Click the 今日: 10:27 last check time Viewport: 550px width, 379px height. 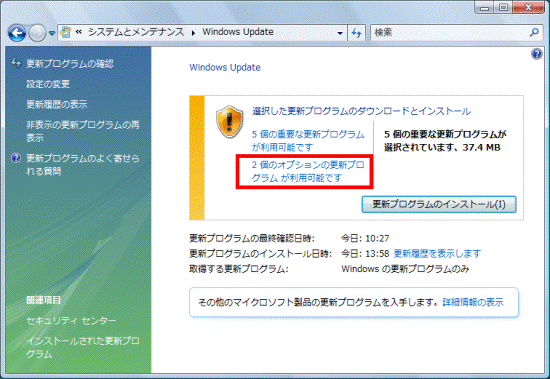pos(365,238)
